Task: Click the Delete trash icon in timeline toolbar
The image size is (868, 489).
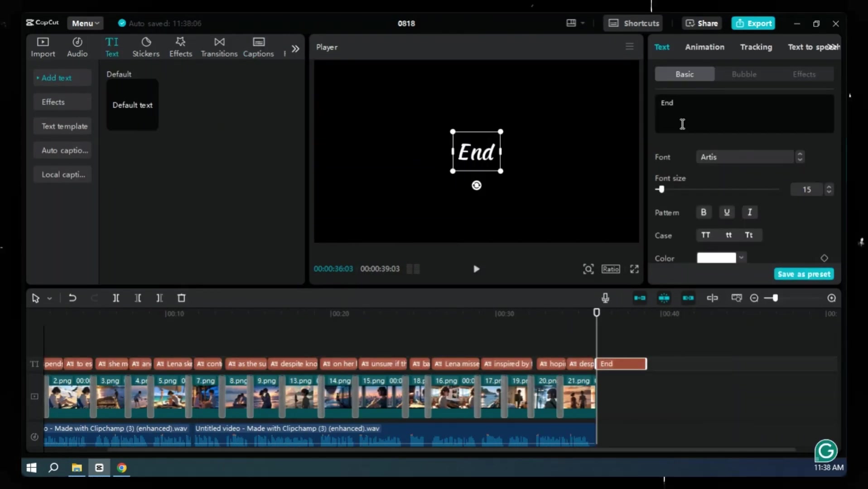Action: [x=181, y=298]
